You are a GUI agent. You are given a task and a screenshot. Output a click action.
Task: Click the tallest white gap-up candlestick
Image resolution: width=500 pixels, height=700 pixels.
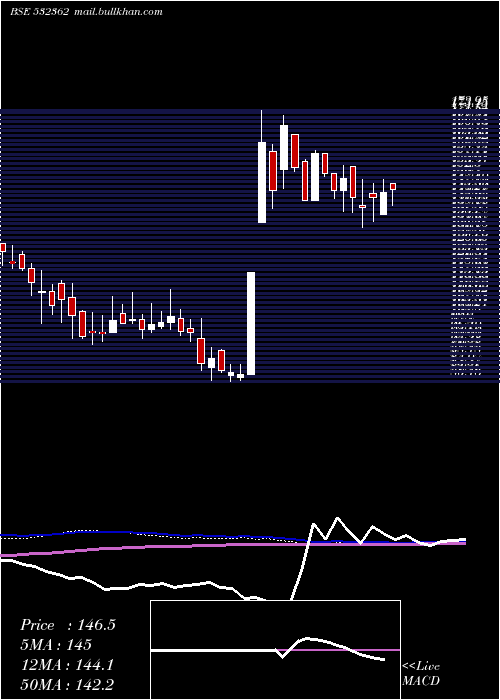(x=251, y=324)
